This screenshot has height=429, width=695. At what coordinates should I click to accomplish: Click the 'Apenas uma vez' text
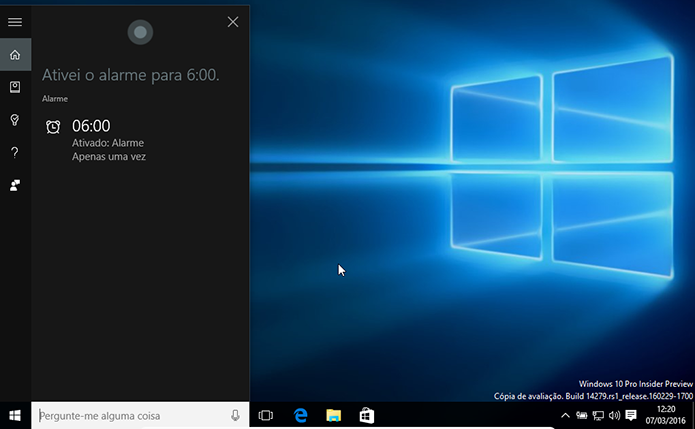[x=109, y=156]
